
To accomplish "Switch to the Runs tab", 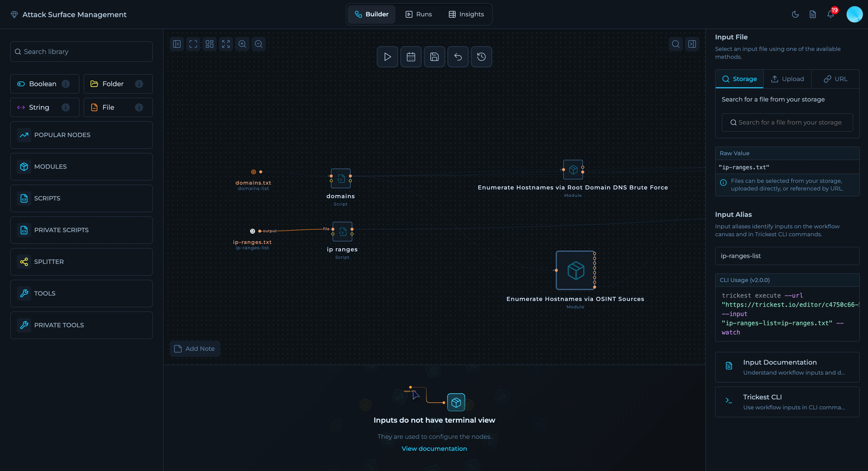I will [x=418, y=14].
